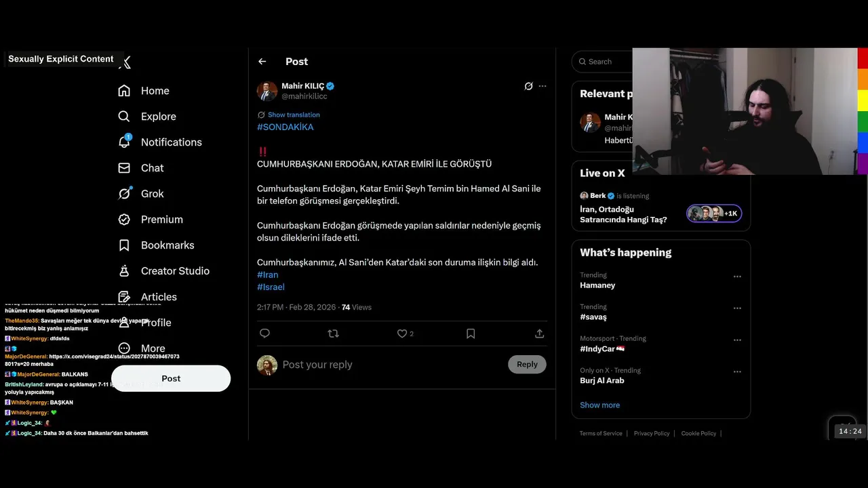The height and width of the screenshot is (488, 868).
Task: Open Notifications bell icon
Action: click(x=124, y=142)
